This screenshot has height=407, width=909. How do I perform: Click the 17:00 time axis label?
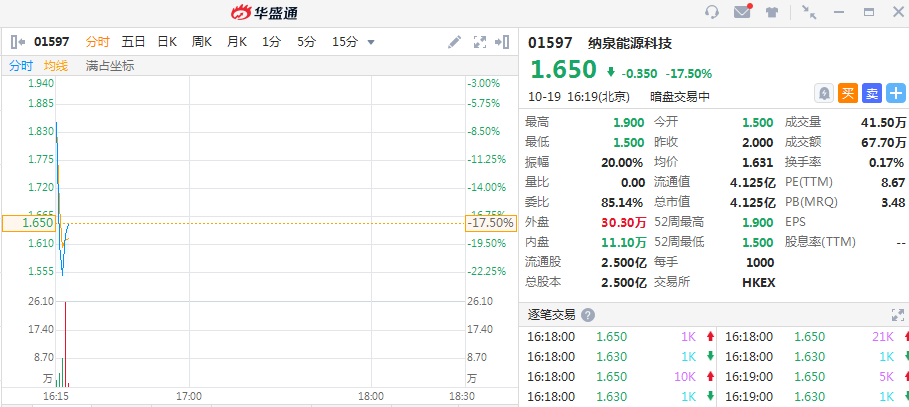pyautogui.click(x=188, y=397)
